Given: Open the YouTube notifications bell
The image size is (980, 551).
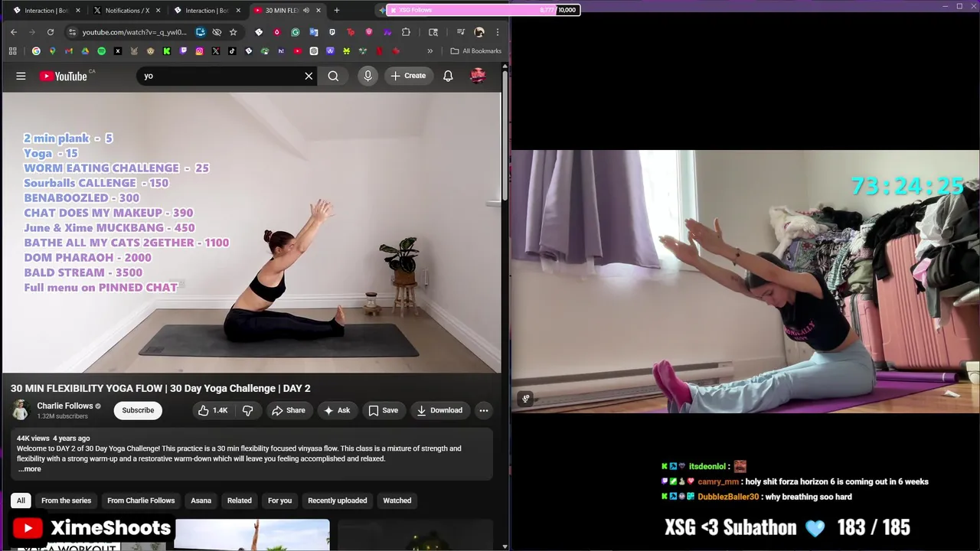Looking at the screenshot, I should 448,76.
